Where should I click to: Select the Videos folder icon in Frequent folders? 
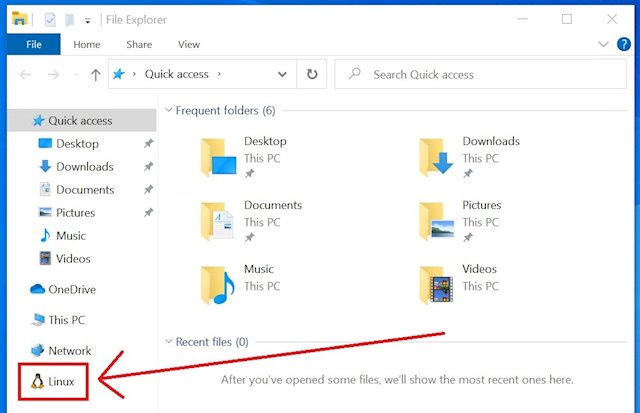436,285
